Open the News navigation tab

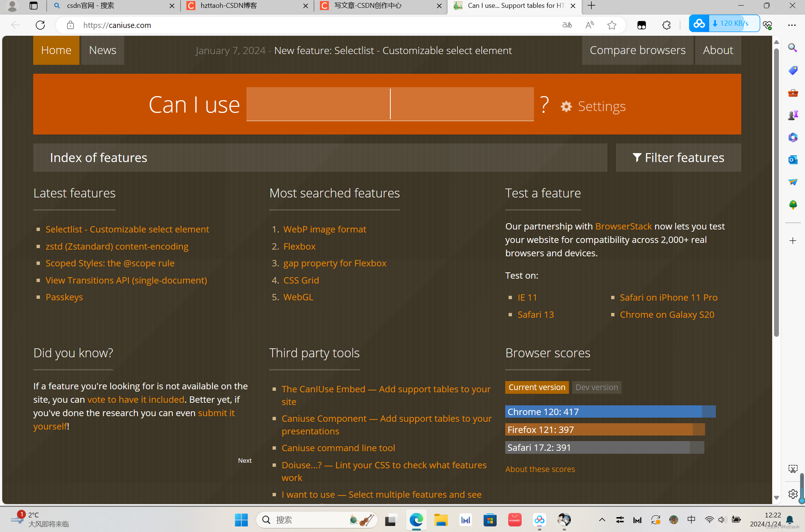[103, 50]
